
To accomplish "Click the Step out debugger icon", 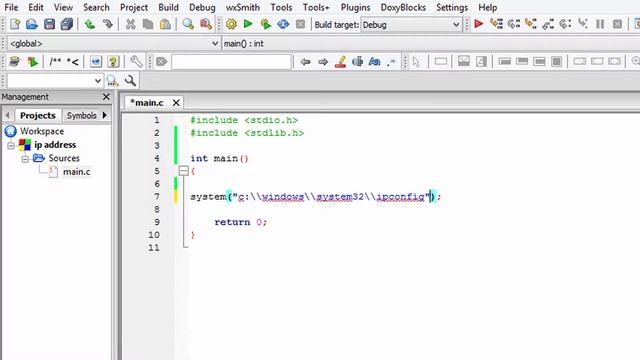I will click(x=548, y=24).
